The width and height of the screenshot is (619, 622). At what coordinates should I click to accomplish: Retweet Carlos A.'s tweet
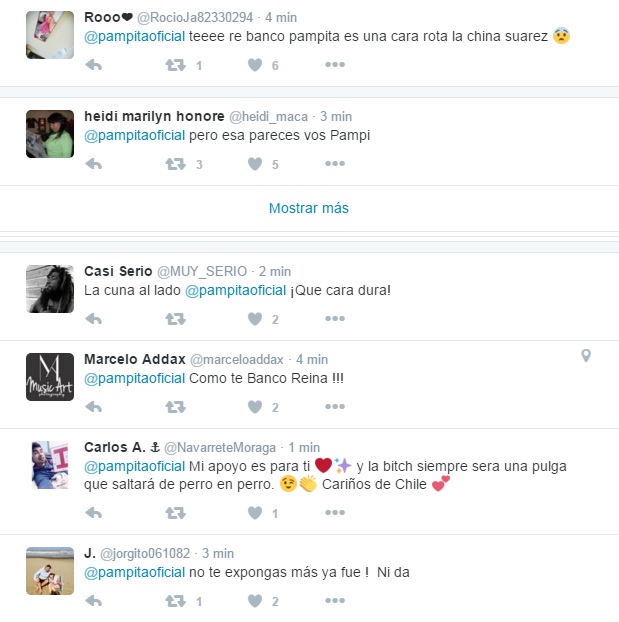175,513
